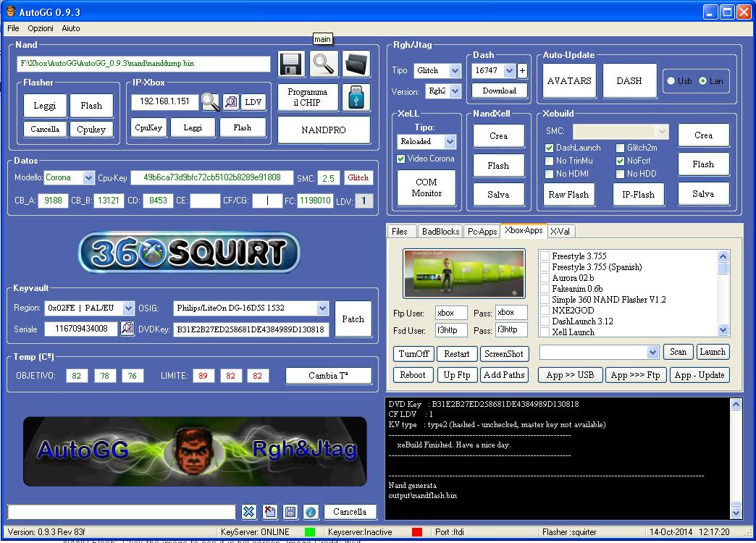Uncheck the NoFcrt checkbox
This screenshot has height=543, width=756.
click(x=621, y=161)
